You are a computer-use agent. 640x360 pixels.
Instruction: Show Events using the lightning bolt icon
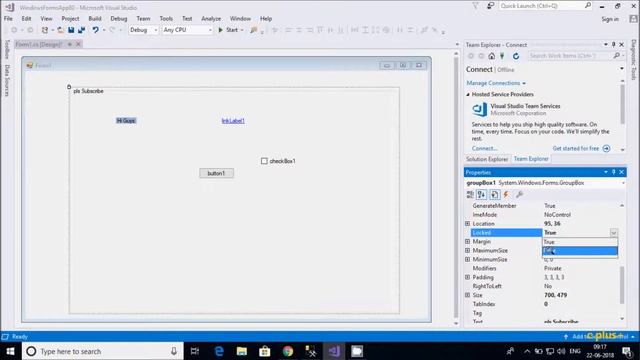[x=506, y=195]
